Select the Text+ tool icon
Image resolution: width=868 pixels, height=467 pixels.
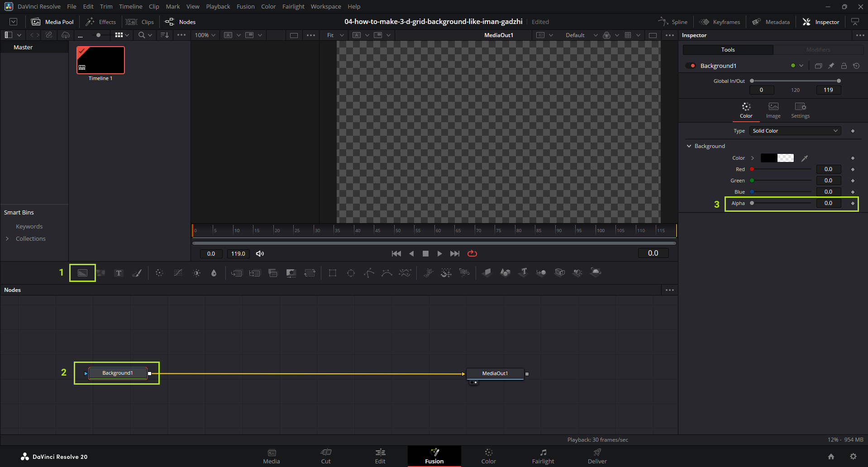[x=119, y=273]
